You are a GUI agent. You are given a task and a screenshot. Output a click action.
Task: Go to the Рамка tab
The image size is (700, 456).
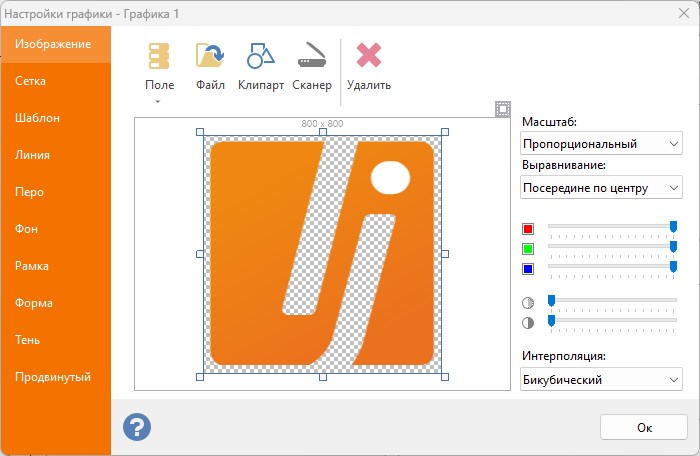pyautogui.click(x=55, y=266)
